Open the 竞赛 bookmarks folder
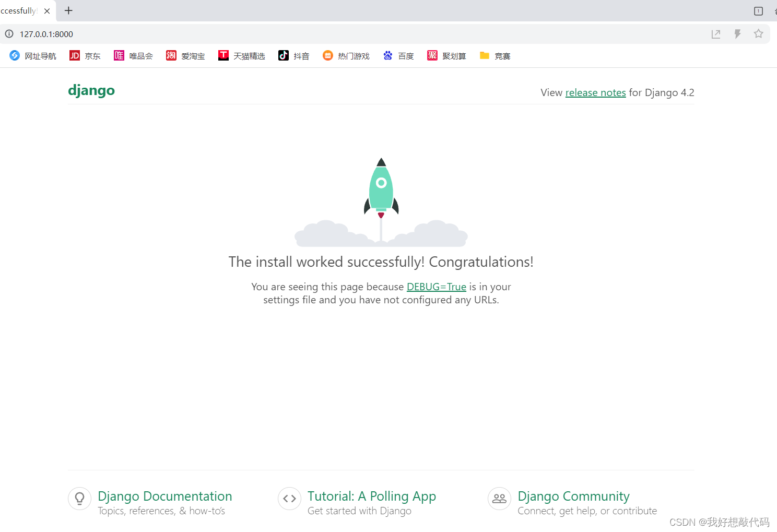The image size is (777, 532). click(495, 56)
